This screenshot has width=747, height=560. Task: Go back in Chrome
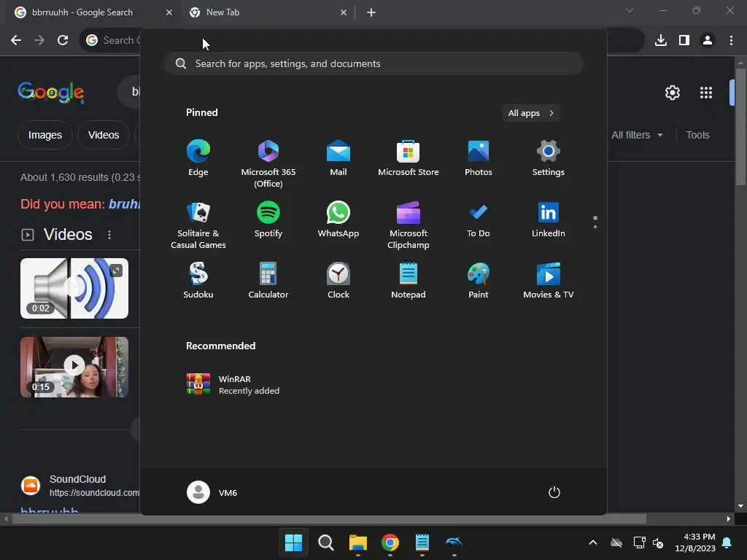point(16,40)
